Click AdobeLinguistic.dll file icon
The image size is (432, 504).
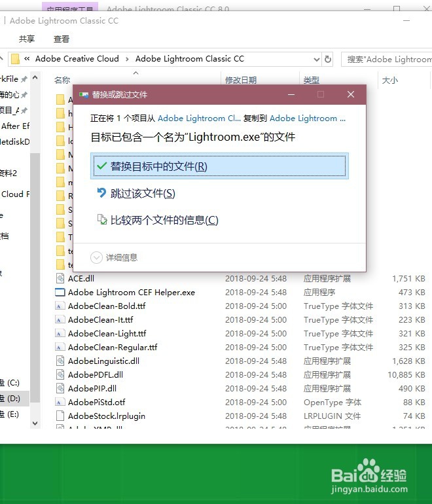(60, 361)
